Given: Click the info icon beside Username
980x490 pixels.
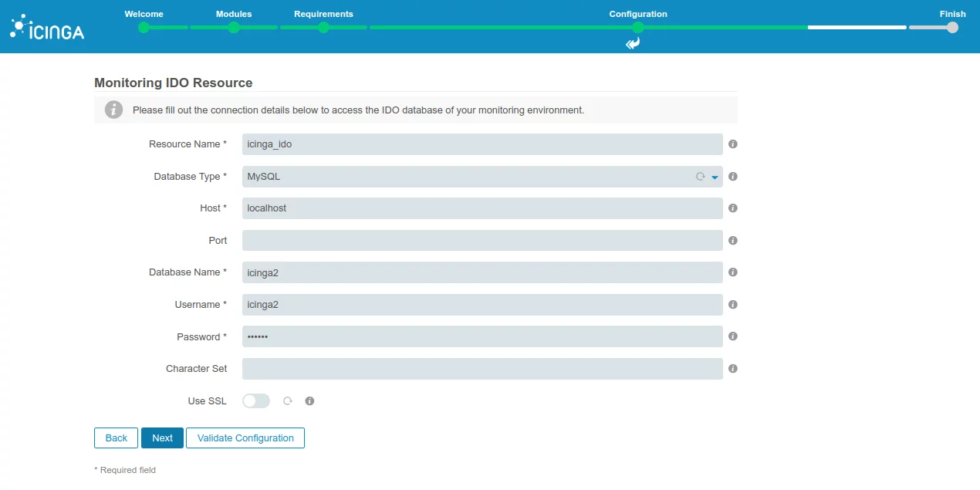Looking at the screenshot, I should 733,305.
